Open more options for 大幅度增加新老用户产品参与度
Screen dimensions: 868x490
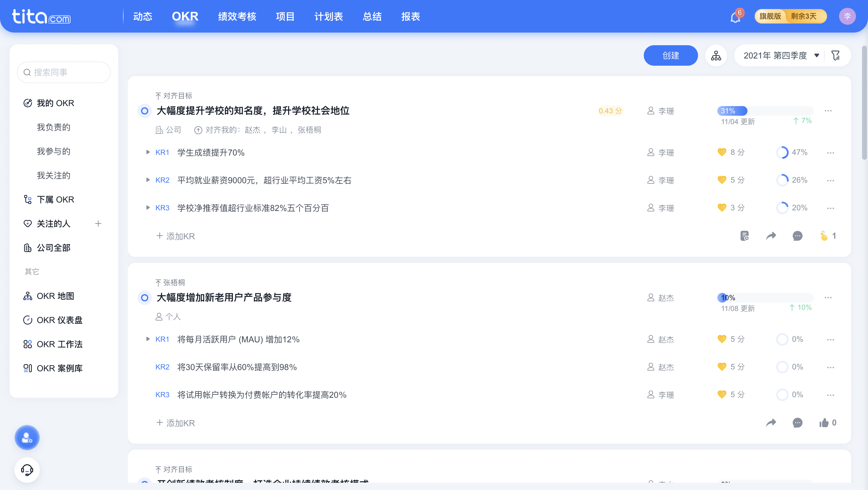[x=828, y=297]
